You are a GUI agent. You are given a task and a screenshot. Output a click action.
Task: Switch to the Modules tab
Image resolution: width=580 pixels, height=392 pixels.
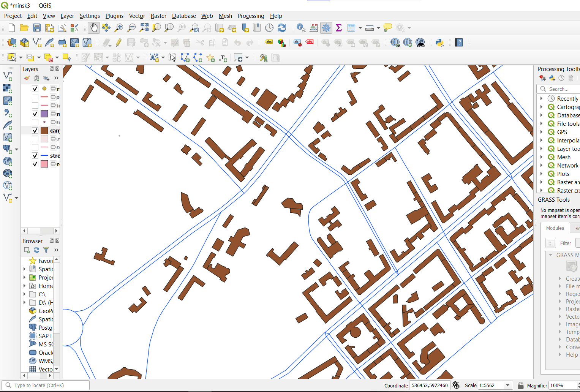[x=555, y=228]
